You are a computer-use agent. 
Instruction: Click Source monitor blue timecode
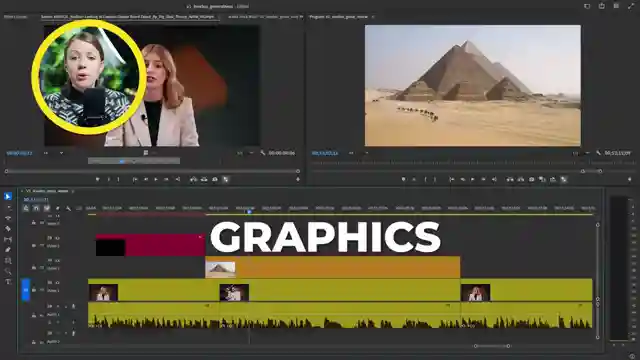coord(19,153)
